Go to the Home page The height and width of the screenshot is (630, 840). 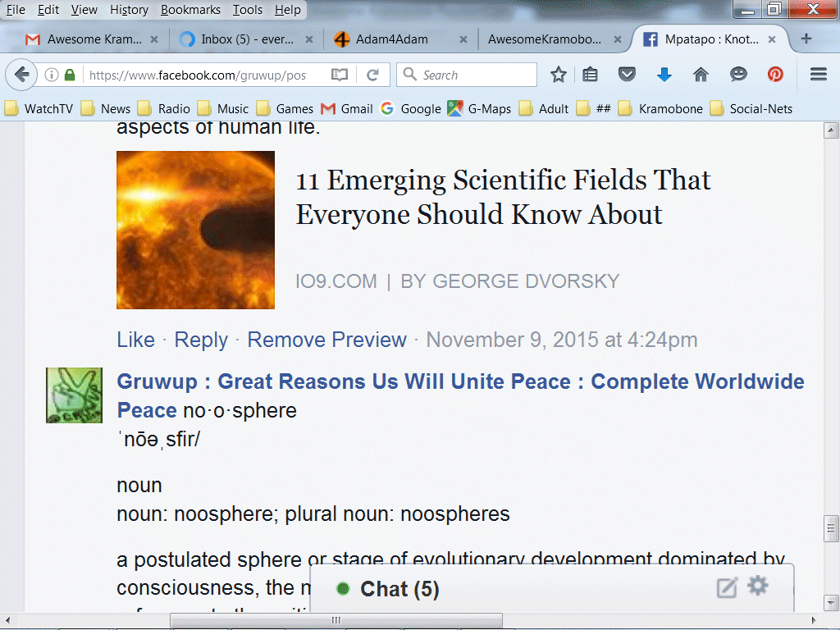click(701, 75)
